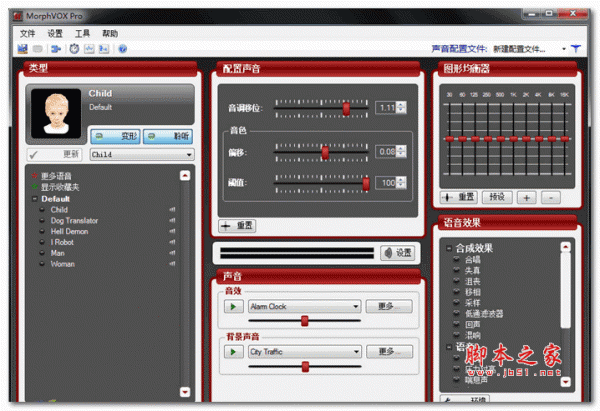
Task: Open the City Traffic background dropdown
Action: tap(304, 352)
